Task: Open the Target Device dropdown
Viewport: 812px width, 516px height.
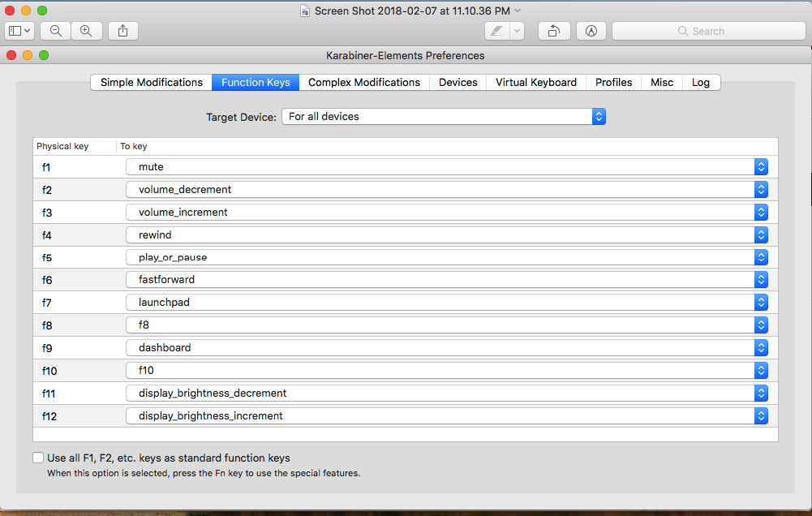Action: 443,117
